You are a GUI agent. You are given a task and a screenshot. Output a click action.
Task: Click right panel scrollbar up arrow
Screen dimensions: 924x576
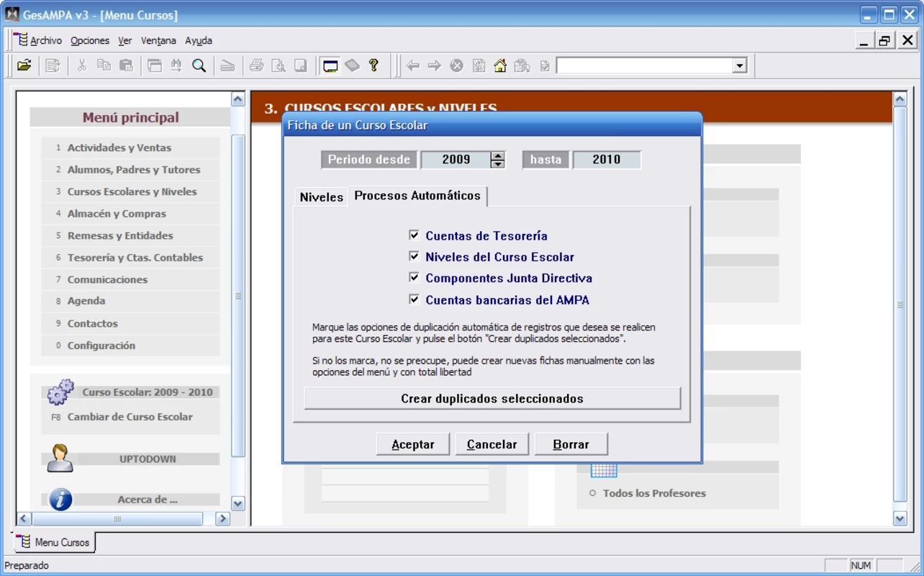click(900, 99)
